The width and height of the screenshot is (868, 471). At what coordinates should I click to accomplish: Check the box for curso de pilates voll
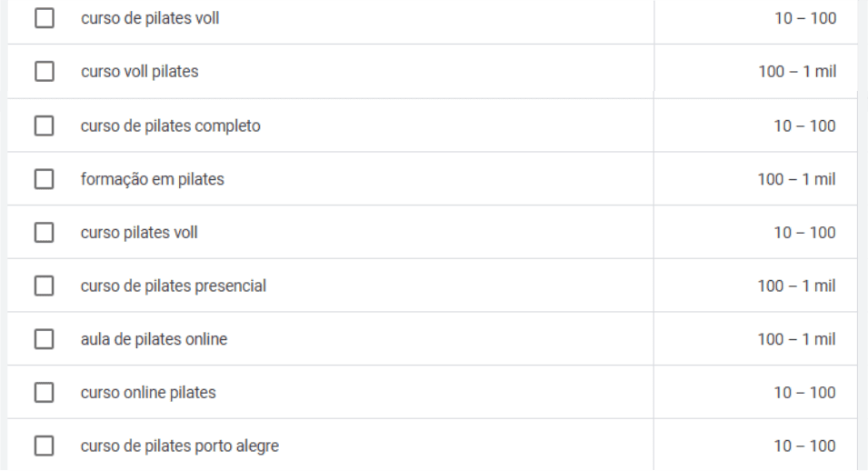44,18
